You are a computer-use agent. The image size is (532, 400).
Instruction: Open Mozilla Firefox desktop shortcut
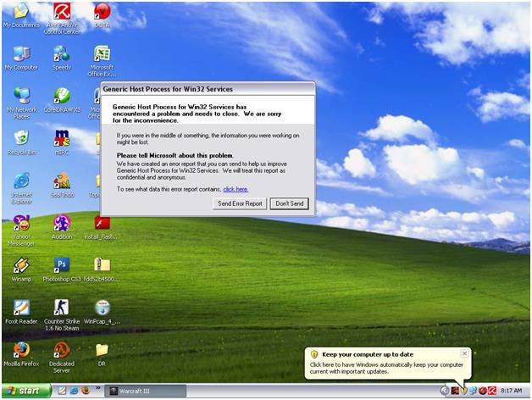pyautogui.click(x=21, y=354)
